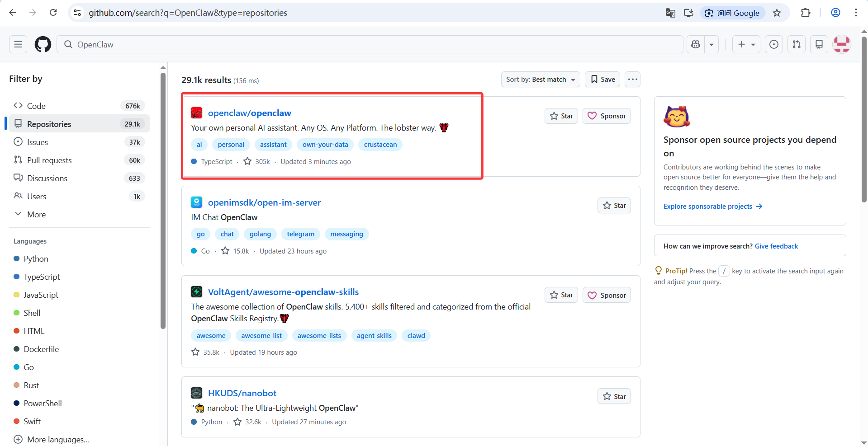Click Explore sponsorable projects link

click(x=713, y=207)
